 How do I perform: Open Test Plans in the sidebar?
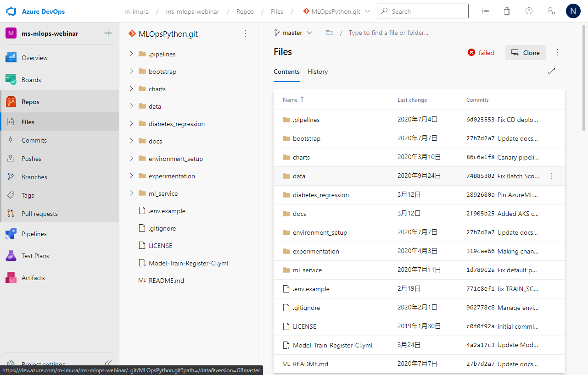(60, 256)
